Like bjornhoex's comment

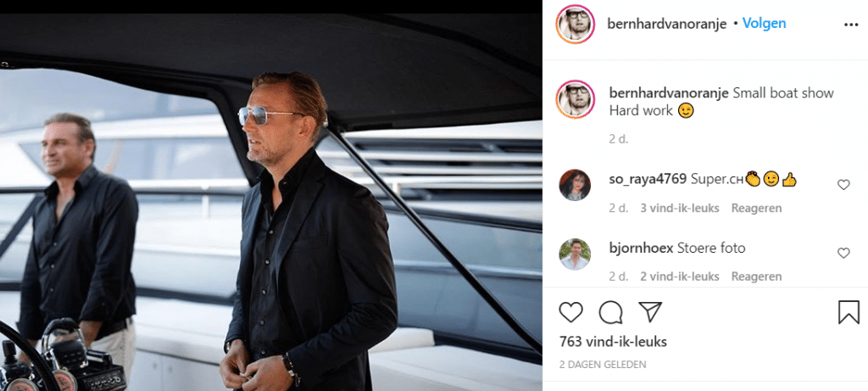pyautogui.click(x=843, y=253)
